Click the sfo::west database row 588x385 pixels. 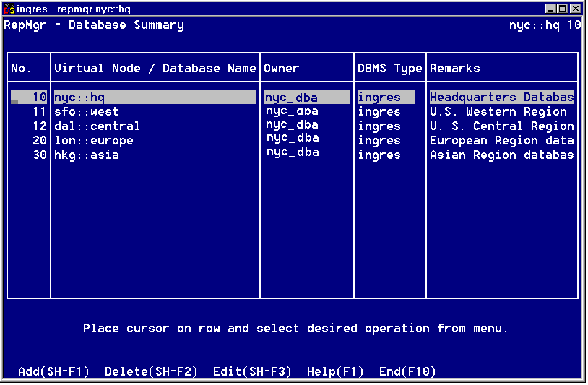coord(86,112)
